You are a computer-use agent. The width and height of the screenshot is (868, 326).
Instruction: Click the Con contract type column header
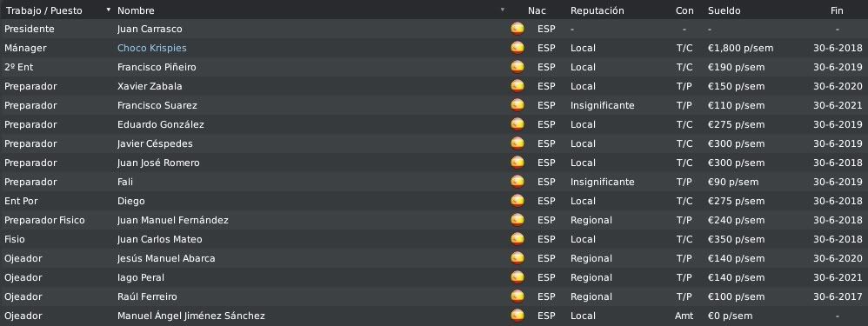tap(684, 10)
